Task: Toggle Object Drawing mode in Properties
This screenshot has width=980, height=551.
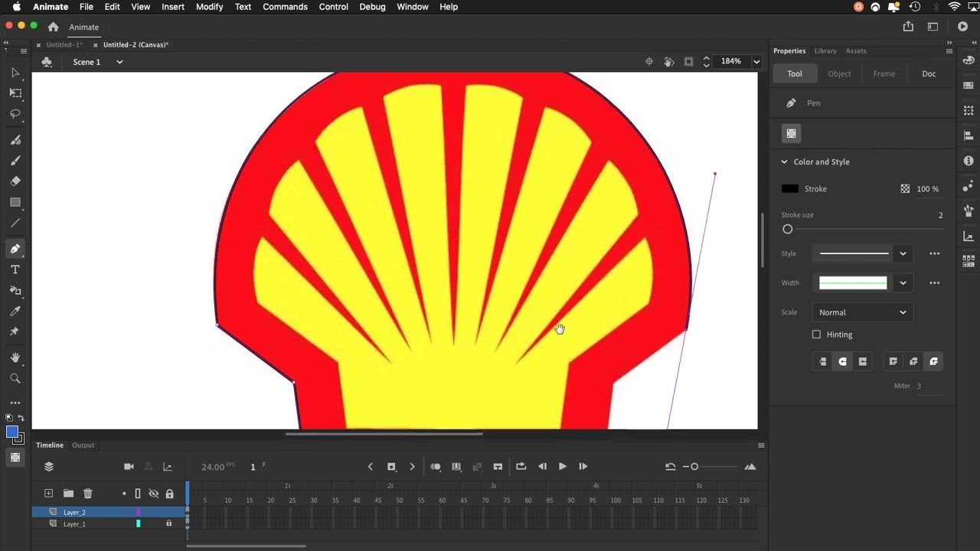Action: point(791,133)
